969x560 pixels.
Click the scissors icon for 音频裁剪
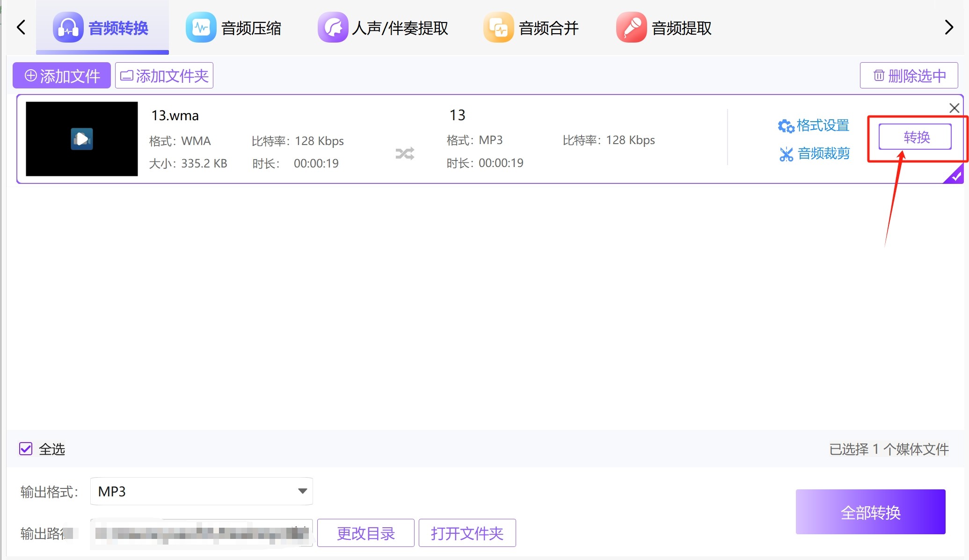click(x=786, y=154)
